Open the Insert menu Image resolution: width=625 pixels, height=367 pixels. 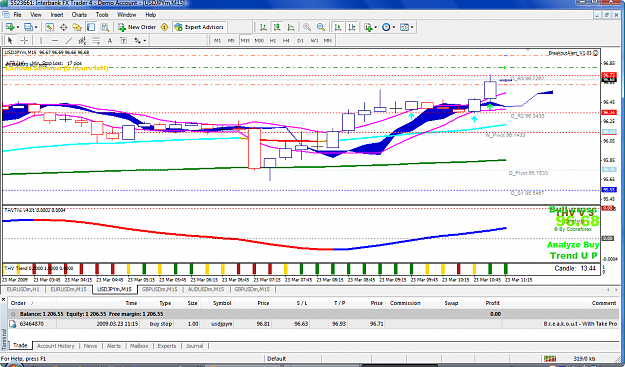[57, 15]
